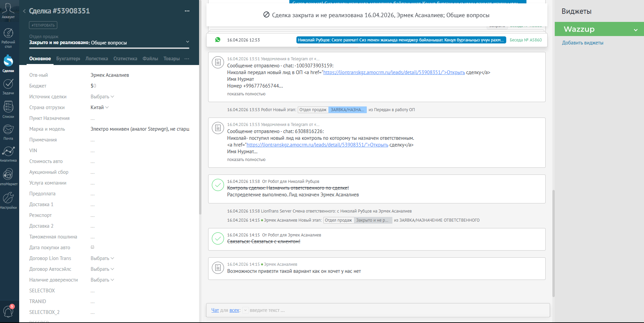The image size is (644, 323).
Task: Open Аналитика analytics sidebar icon
Action: 8,154
